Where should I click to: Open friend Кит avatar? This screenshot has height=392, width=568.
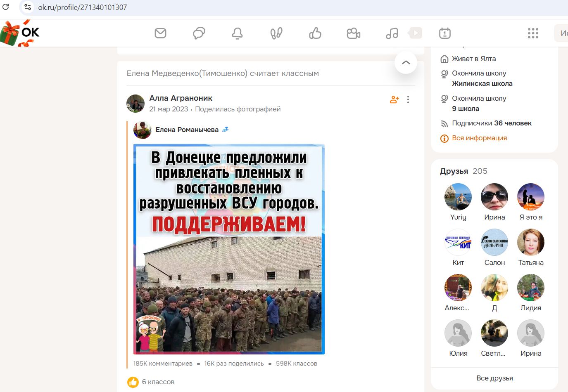pos(458,242)
